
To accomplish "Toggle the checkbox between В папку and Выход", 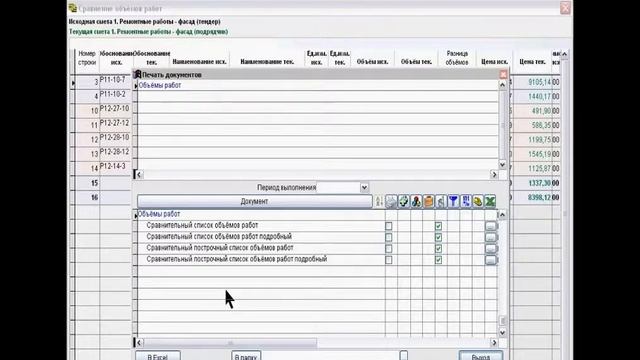I will (x=404, y=356).
